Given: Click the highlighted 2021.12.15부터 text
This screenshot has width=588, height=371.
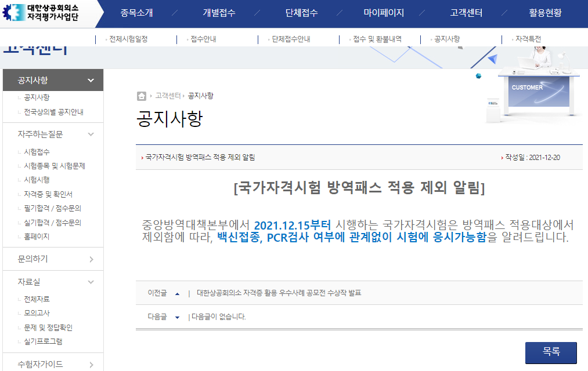Looking at the screenshot, I should pos(293,225).
